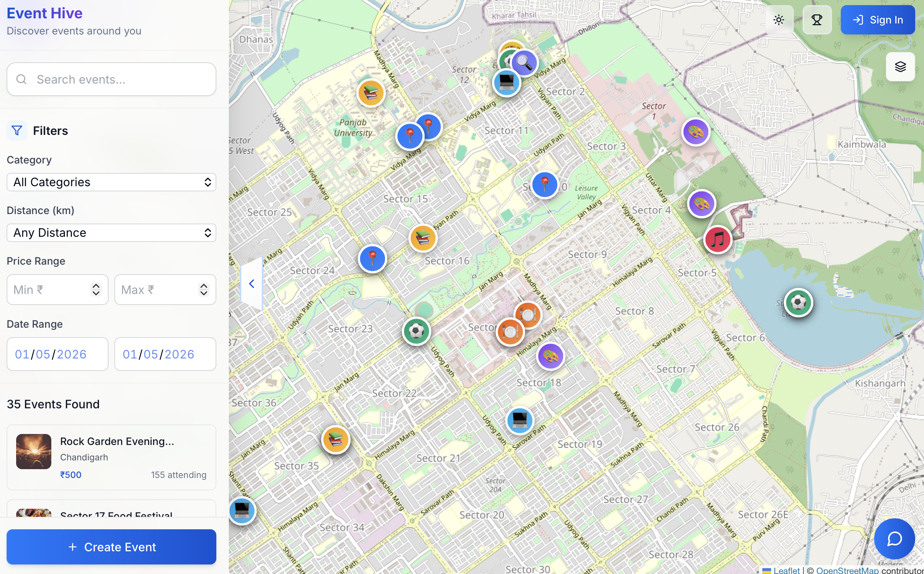This screenshot has width=924, height=574.
Task: Click the Create Event button
Action: tap(111, 547)
